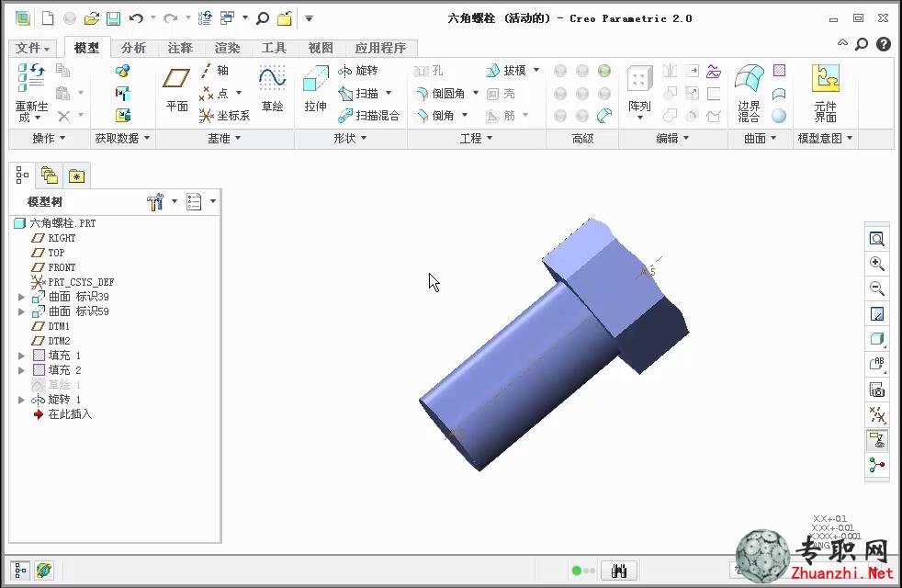Viewport: 902px width, 588px height.
Task: Click the refit zoom icon in graphics toolbar
Action: click(x=876, y=239)
